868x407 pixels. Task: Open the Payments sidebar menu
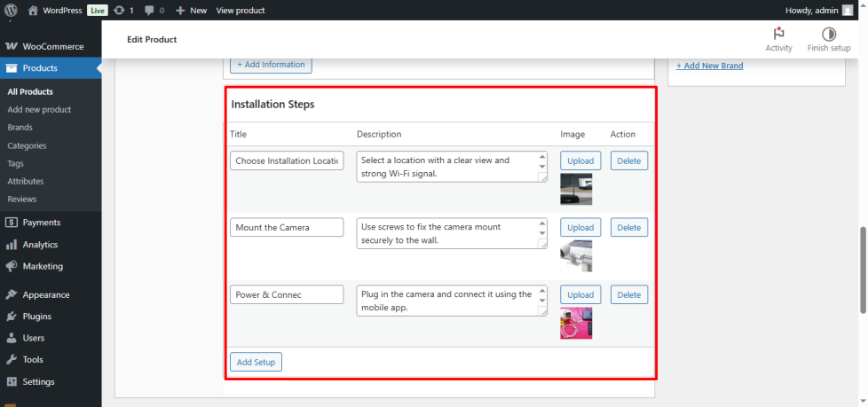[x=41, y=223]
